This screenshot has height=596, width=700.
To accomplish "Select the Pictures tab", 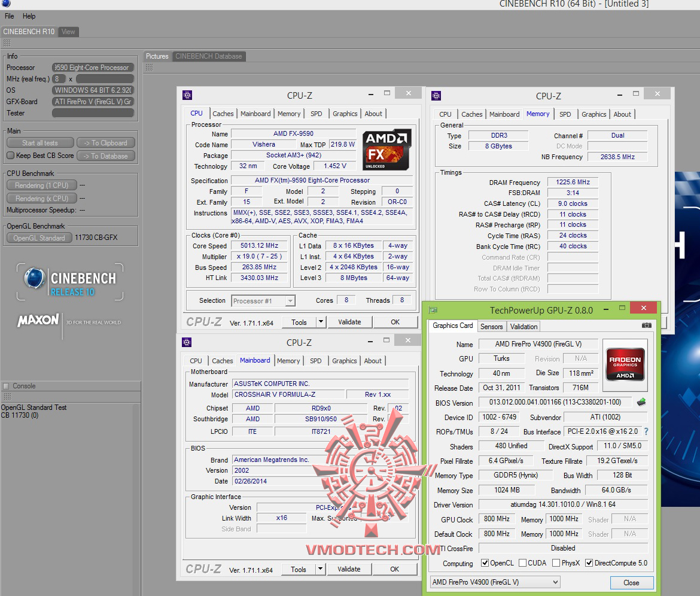I will pyautogui.click(x=157, y=56).
